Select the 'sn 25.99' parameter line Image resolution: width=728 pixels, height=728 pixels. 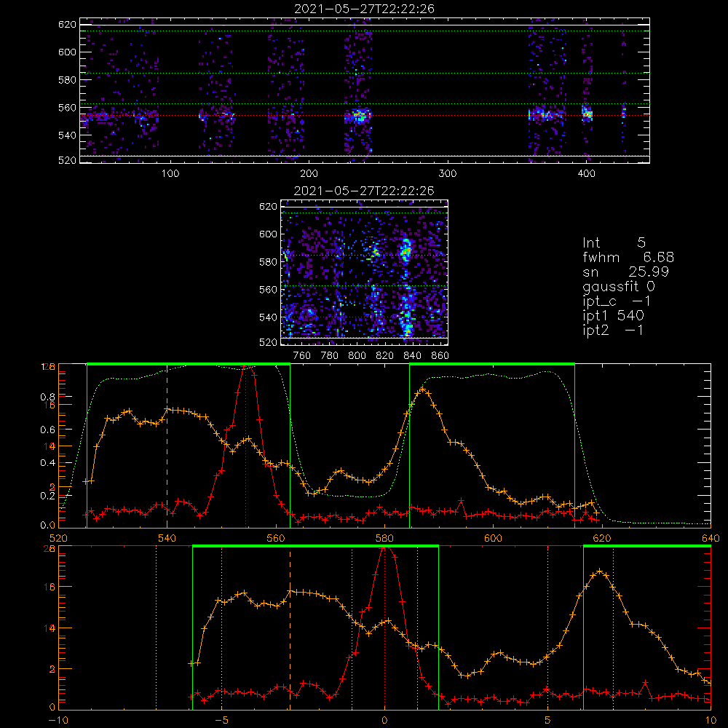(625, 272)
